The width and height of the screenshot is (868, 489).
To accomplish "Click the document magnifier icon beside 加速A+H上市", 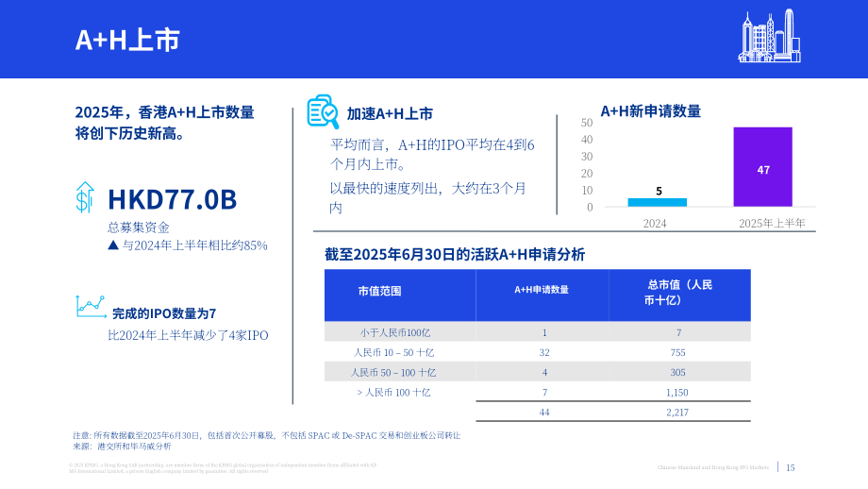I will click(323, 111).
